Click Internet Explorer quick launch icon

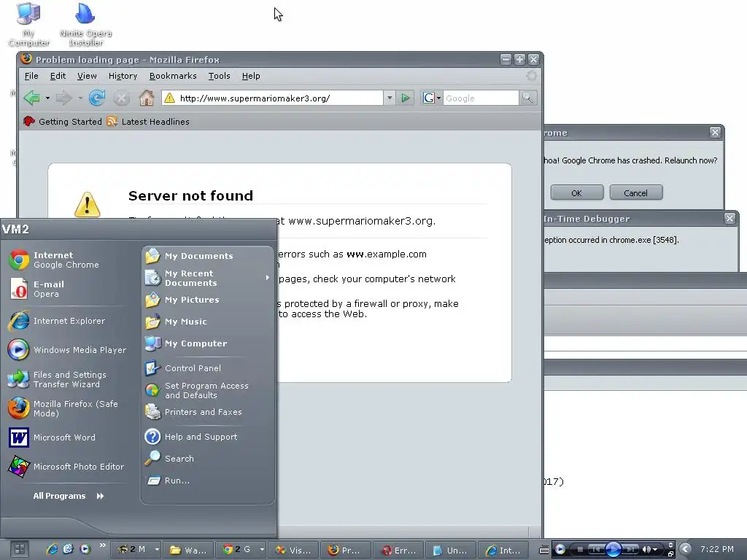(x=52, y=549)
